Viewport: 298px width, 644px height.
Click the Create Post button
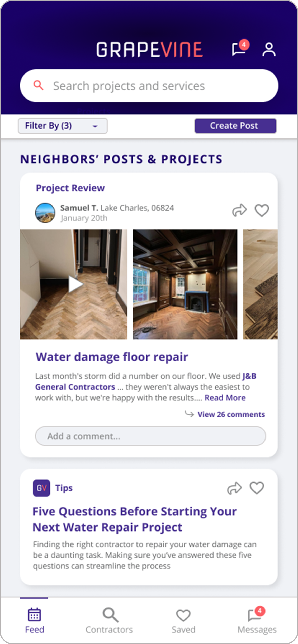pyautogui.click(x=235, y=126)
